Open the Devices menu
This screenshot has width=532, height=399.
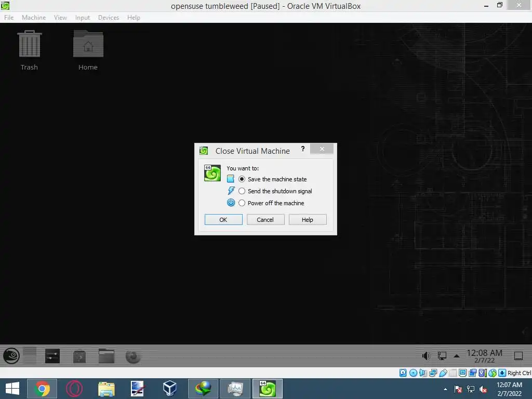pyautogui.click(x=108, y=17)
